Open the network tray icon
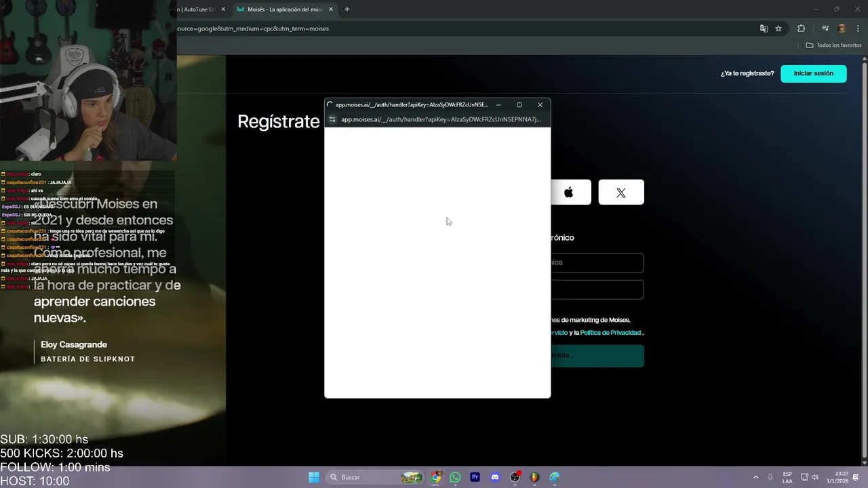The height and width of the screenshot is (488, 868). tap(804, 477)
